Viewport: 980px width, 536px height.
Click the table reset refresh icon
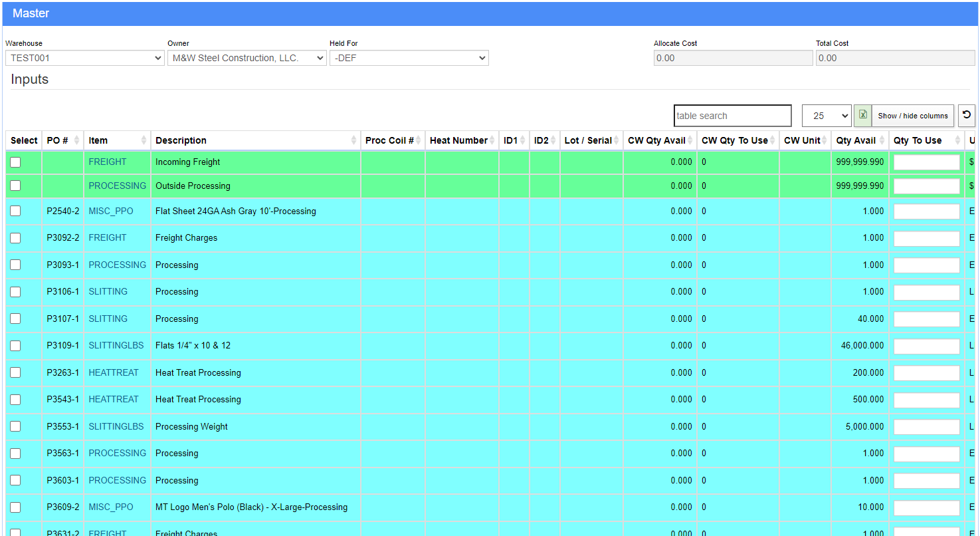coord(967,115)
